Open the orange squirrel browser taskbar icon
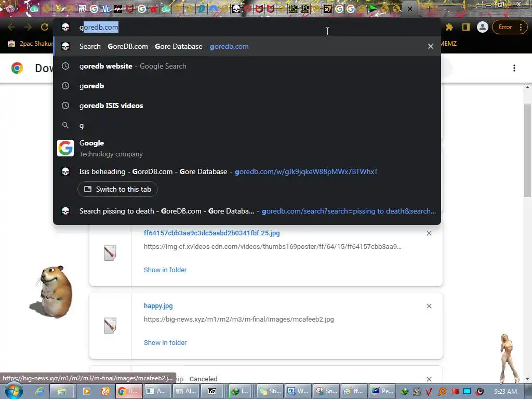 105,391
